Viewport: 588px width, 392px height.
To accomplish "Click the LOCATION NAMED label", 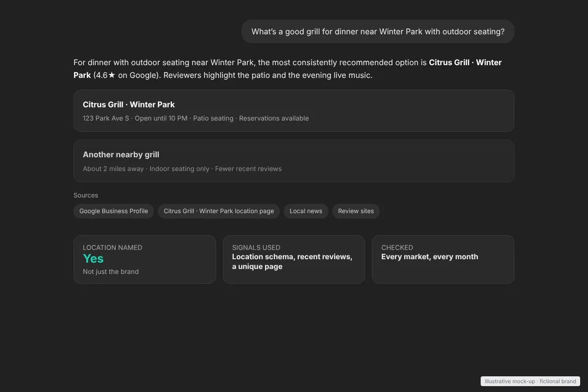I will click(x=113, y=247).
